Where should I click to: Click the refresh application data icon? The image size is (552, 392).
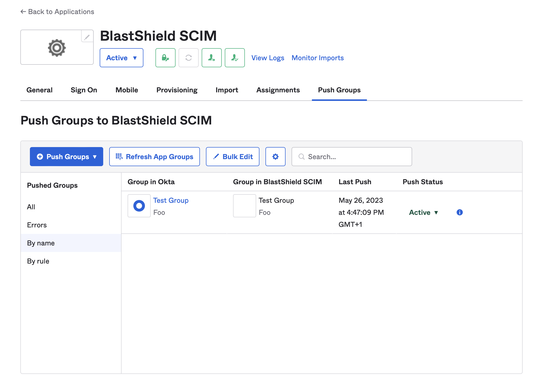click(x=188, y=58)
